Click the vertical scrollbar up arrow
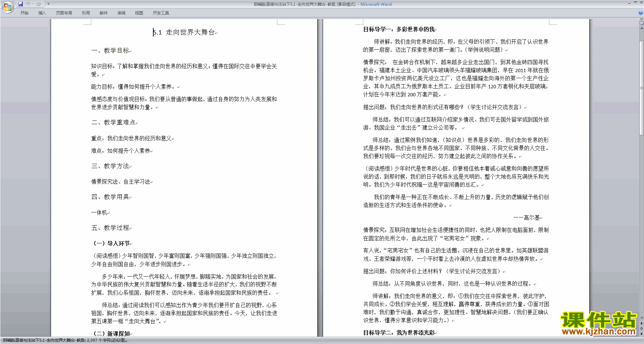The width and height of the screenshot is (644, 344). point(642,28)
